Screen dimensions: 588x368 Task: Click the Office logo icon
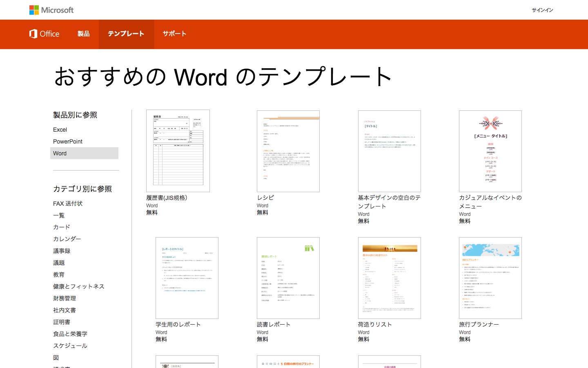33,34
